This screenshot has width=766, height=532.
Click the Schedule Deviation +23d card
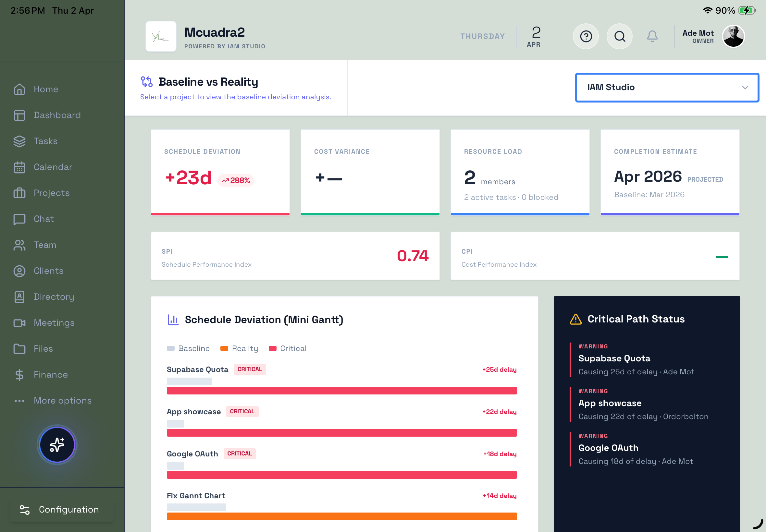tap(220, 172)
